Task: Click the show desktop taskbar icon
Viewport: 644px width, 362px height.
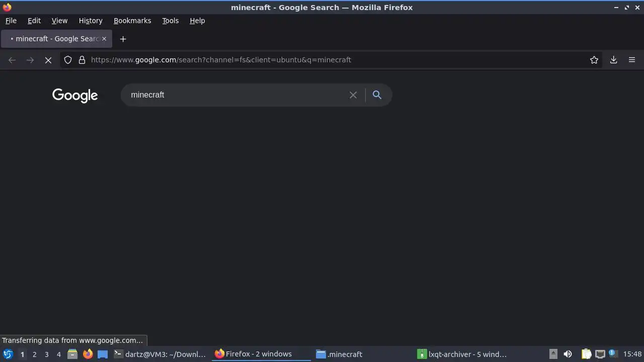Action: point(103,354)
